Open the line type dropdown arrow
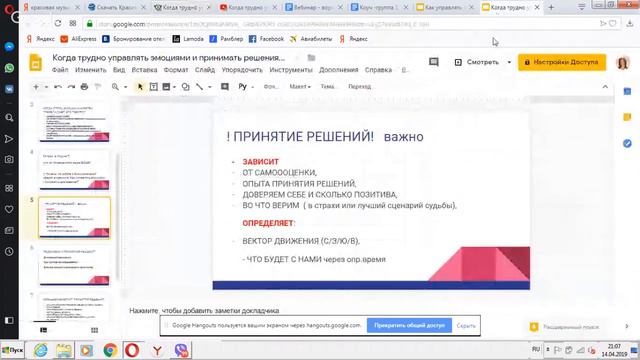This screenshot has height=360, width=640. click(x=210, y=87)
